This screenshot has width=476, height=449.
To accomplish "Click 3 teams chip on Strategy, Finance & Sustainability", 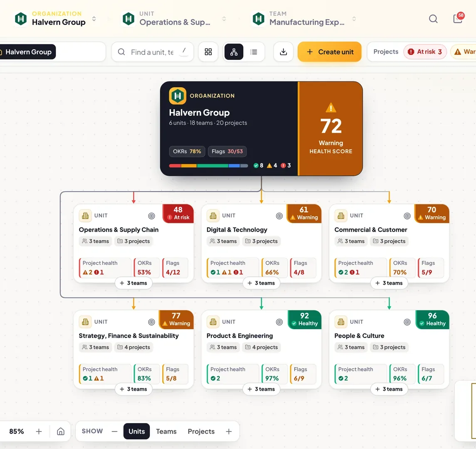I will (x=96, y=348).
